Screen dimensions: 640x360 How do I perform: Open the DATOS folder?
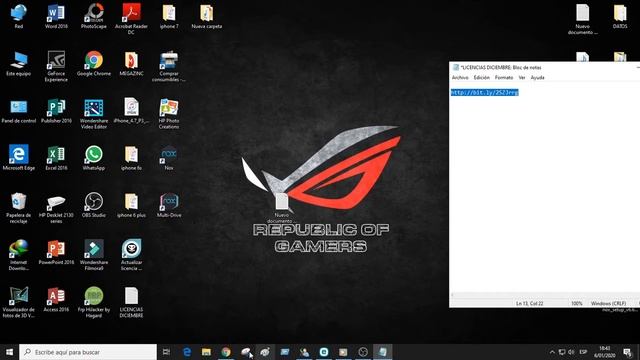pos(620,16)
